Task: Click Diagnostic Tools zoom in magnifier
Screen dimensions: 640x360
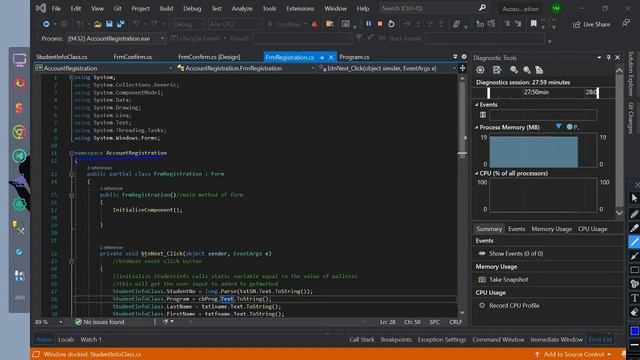Action: click(x=514, y=70)
